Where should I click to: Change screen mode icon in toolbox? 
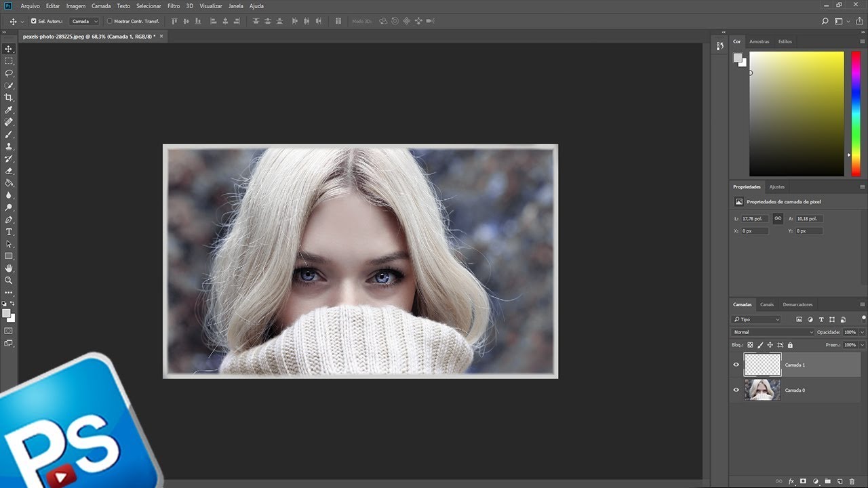[x=9, y=343]
